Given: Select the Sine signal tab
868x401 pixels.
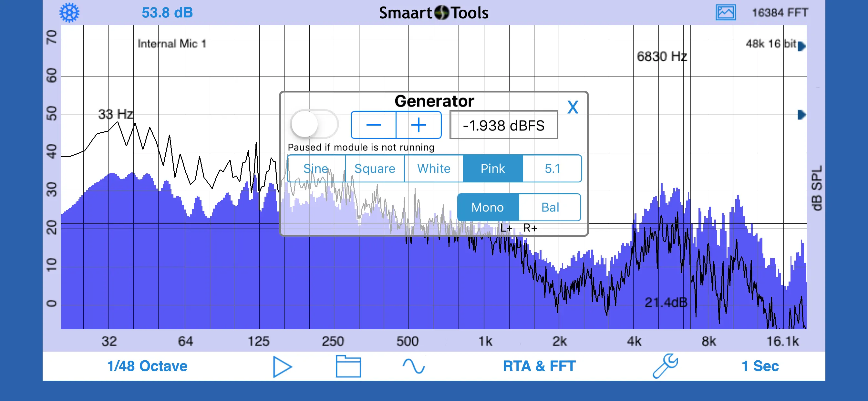Looking at the screenshot, I should point(316,169).
